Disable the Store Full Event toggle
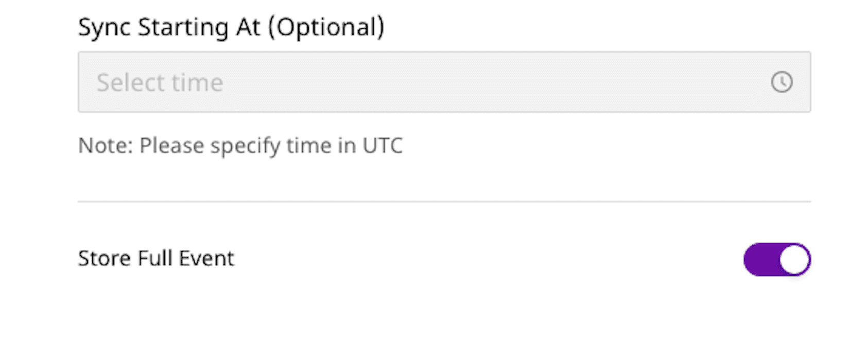Image resolution: width=868 pixels, height=343 pixels. point(777,260)
